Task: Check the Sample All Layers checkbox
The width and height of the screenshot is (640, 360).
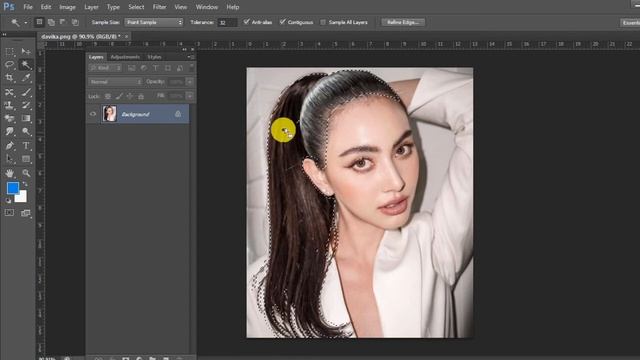Action: (x=323, y=22)
